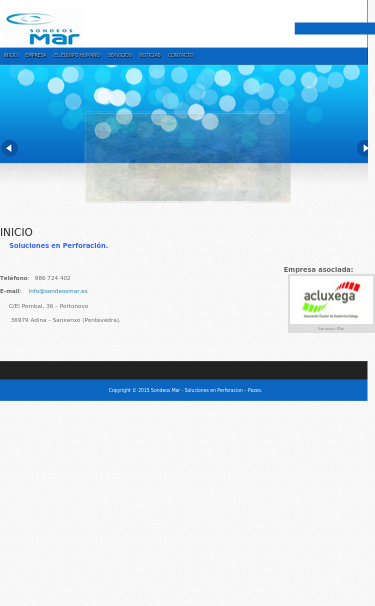This screenshot has height=606, width=375.
Task: Click the info@sondeosmar.es email link
Action: pos(58,291)
